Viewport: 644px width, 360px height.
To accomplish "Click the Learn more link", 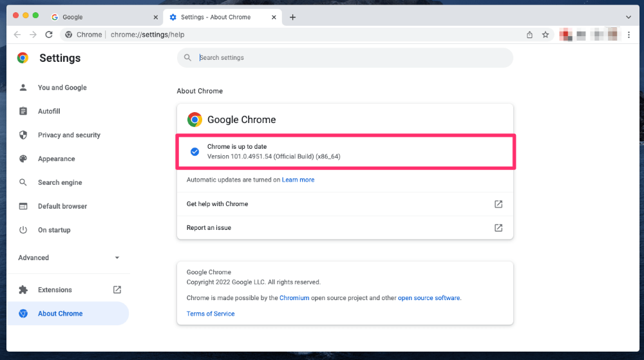I will pos(298,180).
